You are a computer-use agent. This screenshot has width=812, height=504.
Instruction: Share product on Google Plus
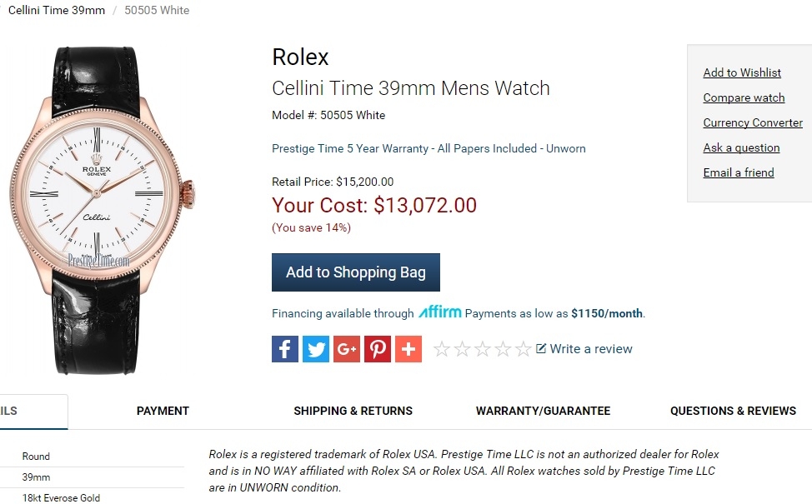pyautogui.click(x=347, y=349)
